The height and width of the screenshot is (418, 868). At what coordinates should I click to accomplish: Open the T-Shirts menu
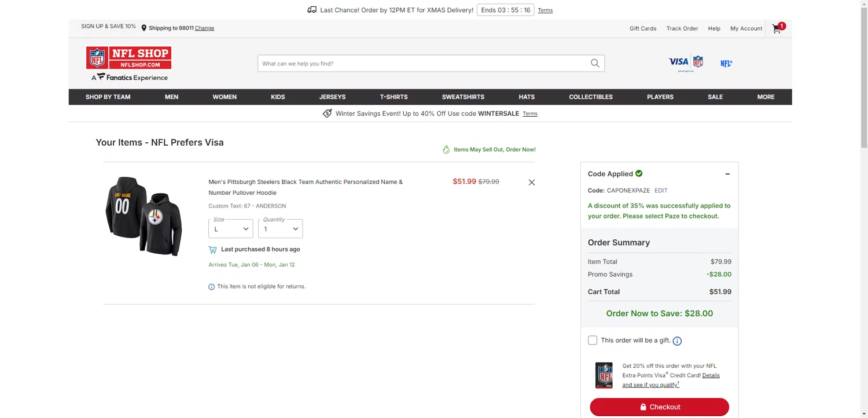[393, 97]
